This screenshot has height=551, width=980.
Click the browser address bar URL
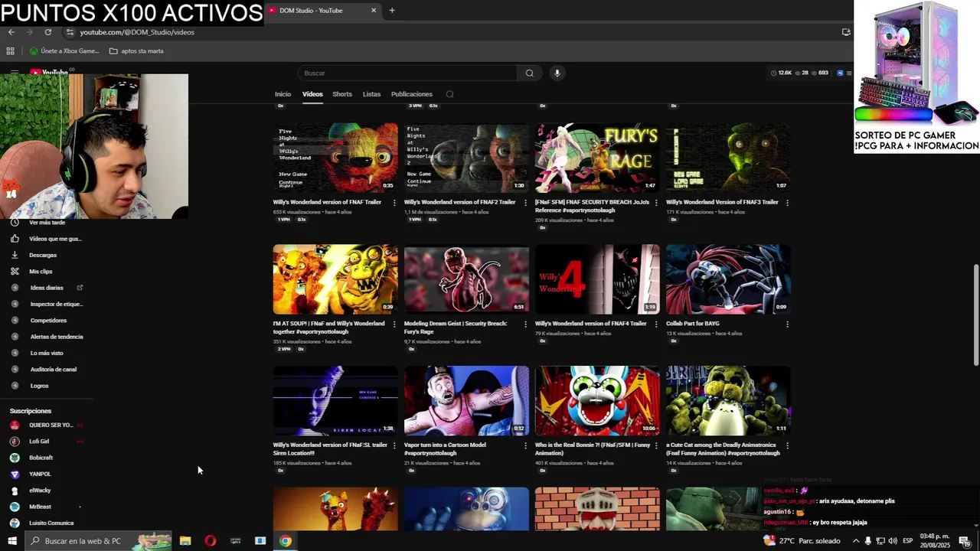tap(137, 32)
